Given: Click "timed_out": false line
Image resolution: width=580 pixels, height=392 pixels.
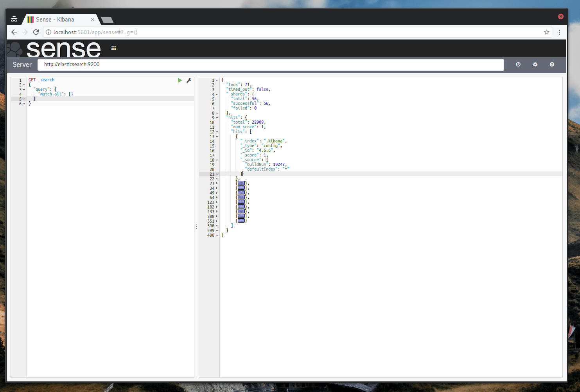Looking at the screenshot, I should coord(248,89).
